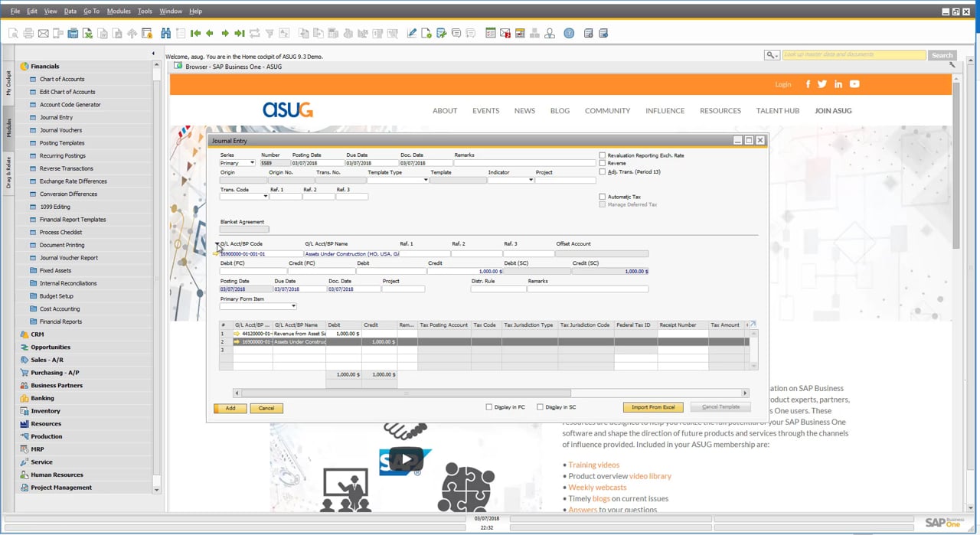Open the Series dropdown (Primary)
This screenshot has width=980, height=535.
coord(253,163)
